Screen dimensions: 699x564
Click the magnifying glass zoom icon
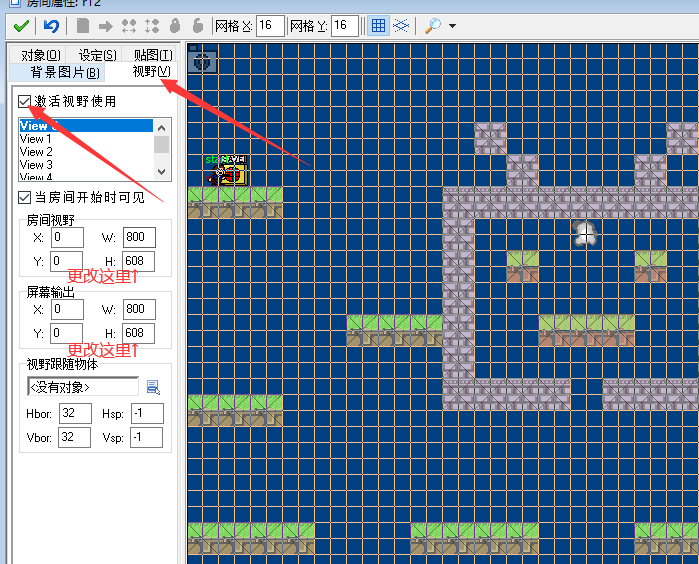coord(433,26)
